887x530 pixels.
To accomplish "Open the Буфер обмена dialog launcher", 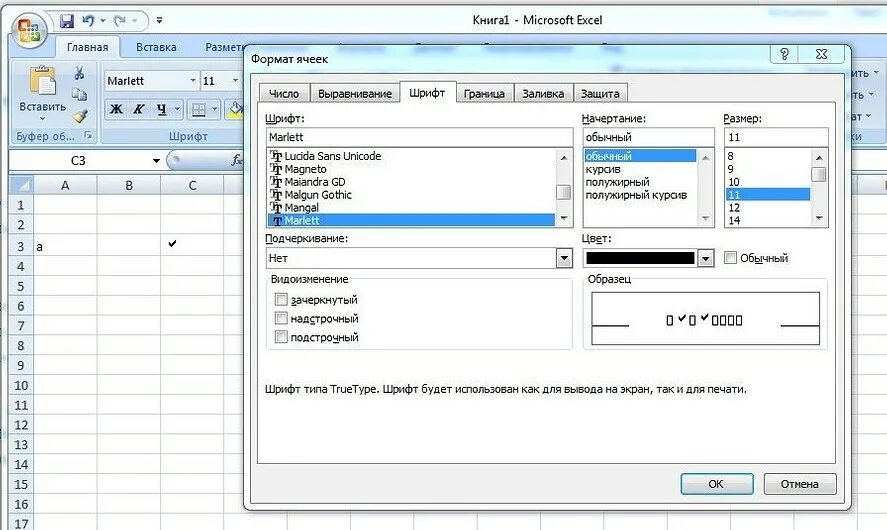I will pyautogui.click(x=88, y=136).
